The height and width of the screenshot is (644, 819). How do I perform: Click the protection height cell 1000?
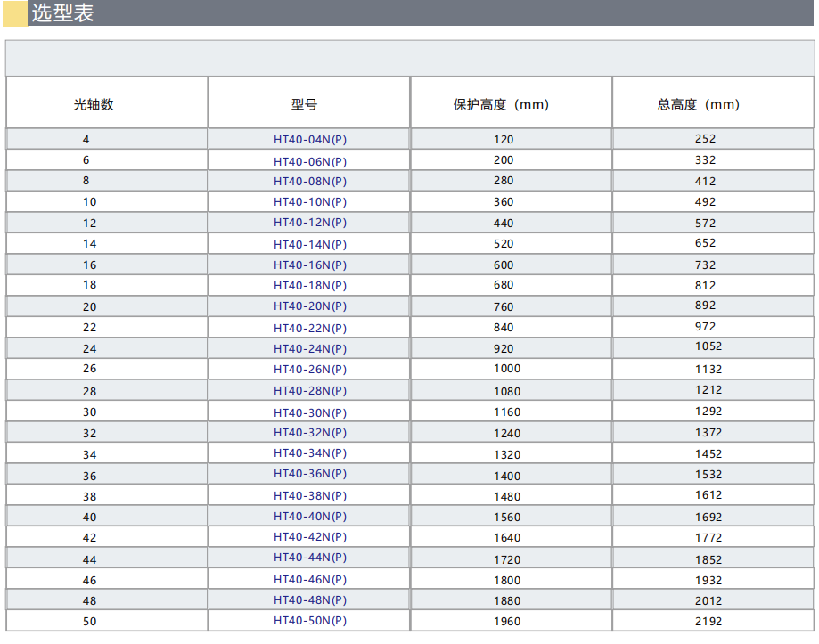(x=506, y=369)
